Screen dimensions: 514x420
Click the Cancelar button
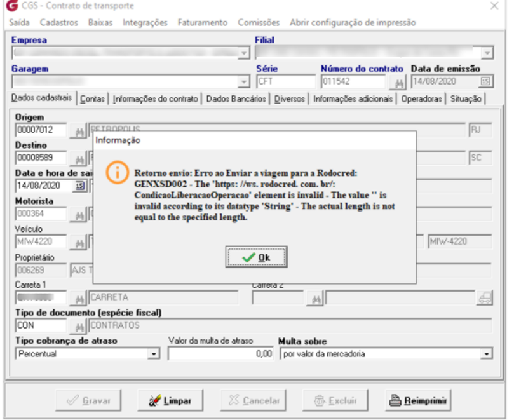[253, 400]
